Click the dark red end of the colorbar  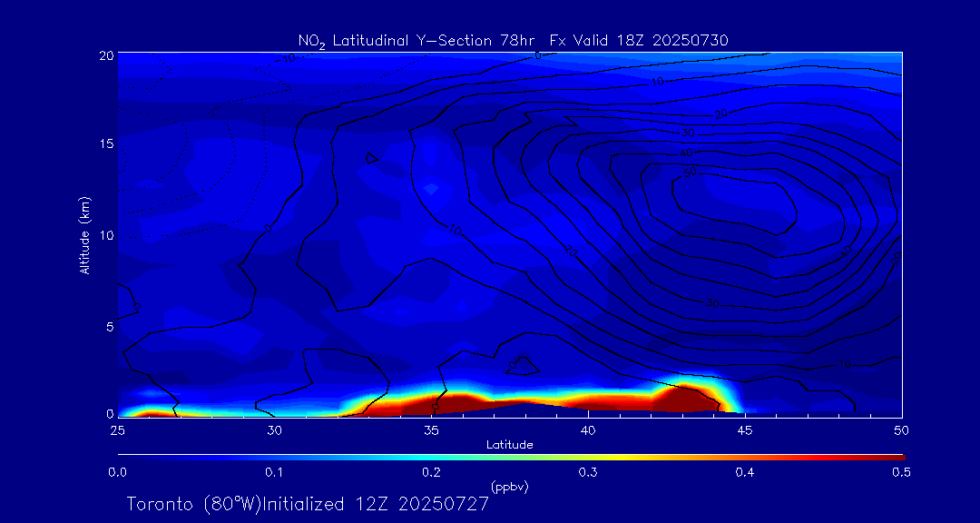point(889,456)
